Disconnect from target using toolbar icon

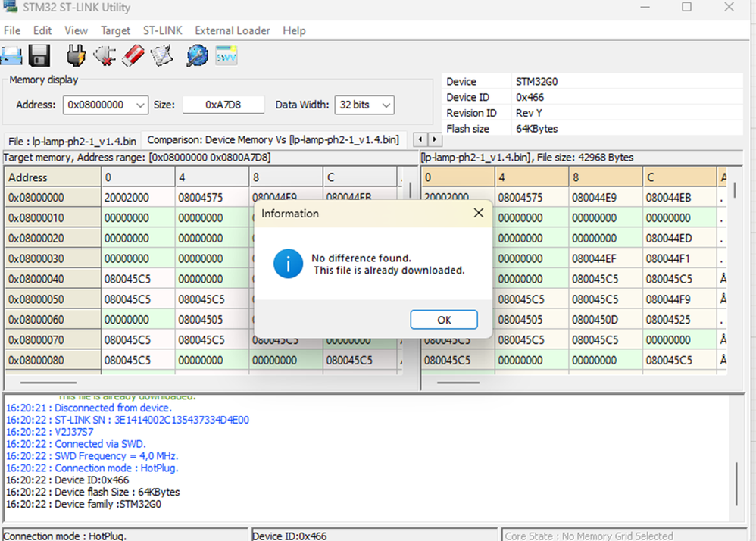(x=105, y=55)
